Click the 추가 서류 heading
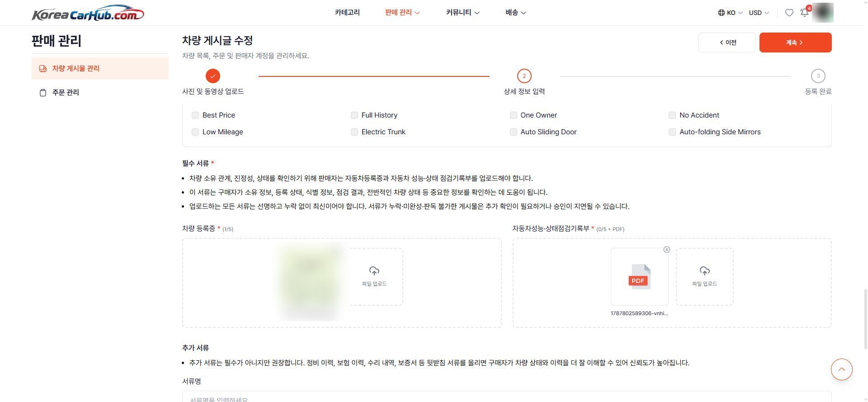 pos(195,348)
